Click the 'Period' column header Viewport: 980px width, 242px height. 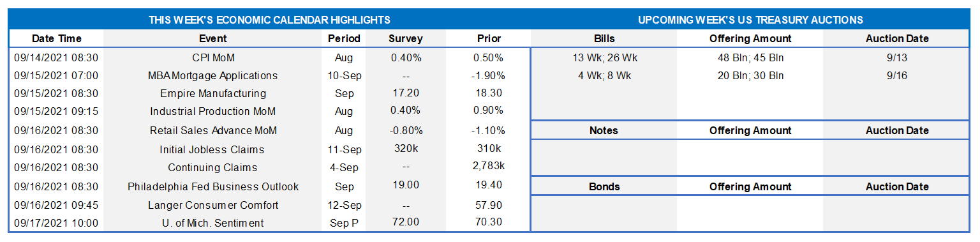[x=344, y=38]
